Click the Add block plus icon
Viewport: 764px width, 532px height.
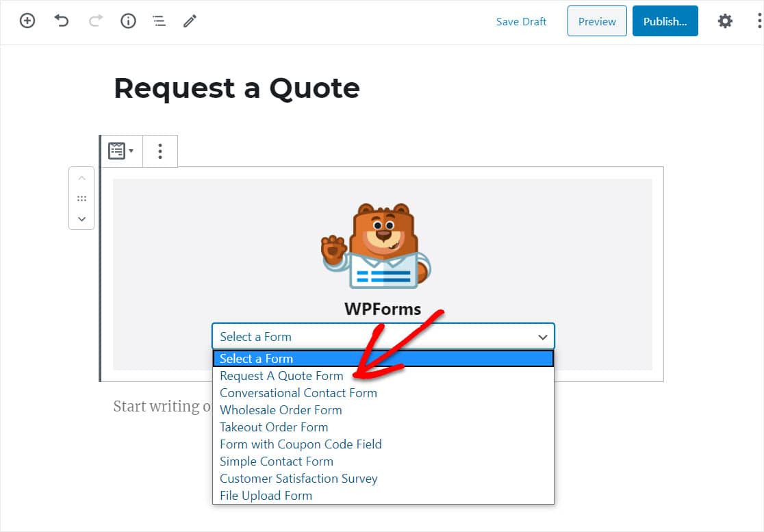click(27, 21)
